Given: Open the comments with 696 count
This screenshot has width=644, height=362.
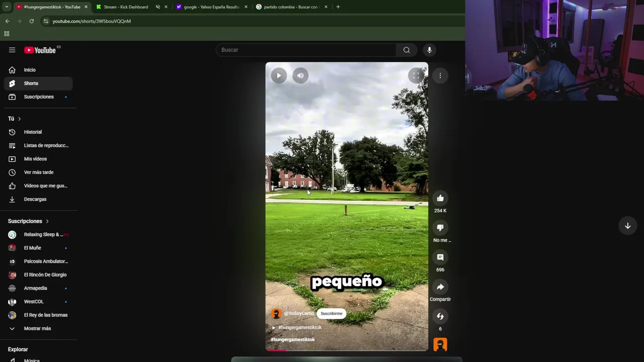Looking at the screenshot, I should click(x=440, y=257).
